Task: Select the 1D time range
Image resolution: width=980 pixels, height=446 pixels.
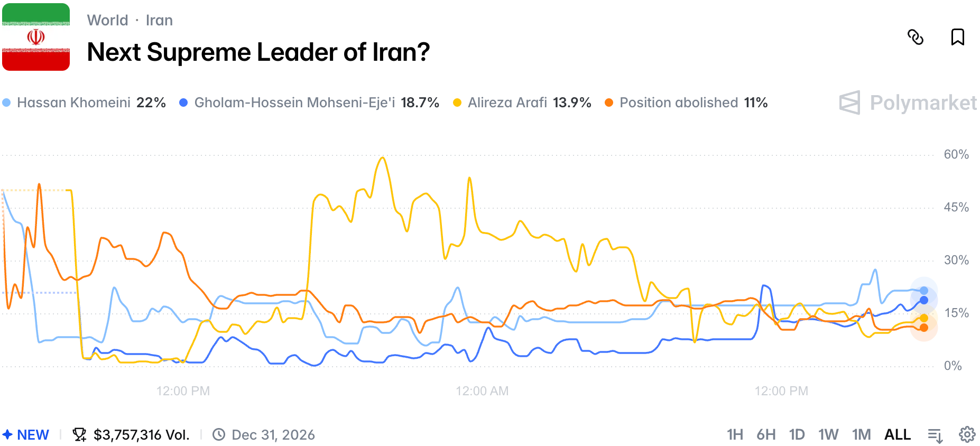Action: (x=797, y=434)
